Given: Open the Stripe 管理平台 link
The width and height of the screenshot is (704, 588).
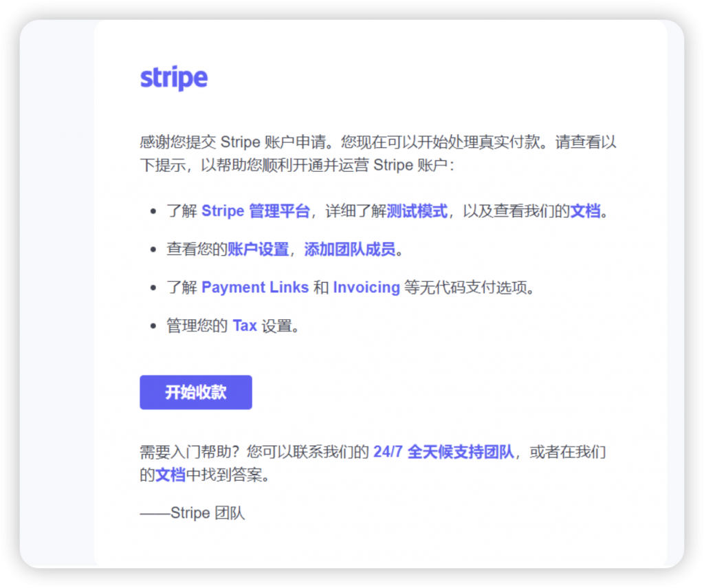Looking at the screenshot, I should coord(256,210).
